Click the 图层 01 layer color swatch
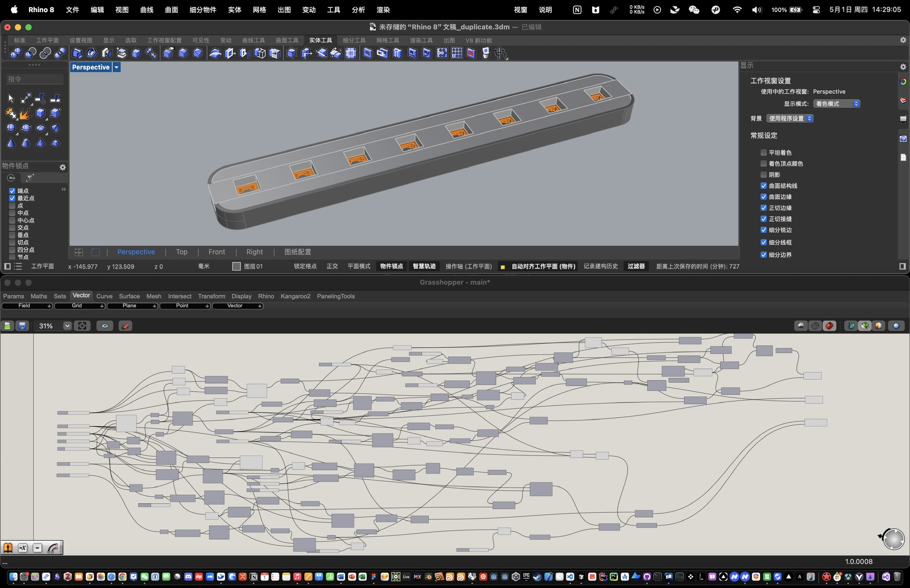Image resolution: width=910 pixels, height=588 pixels. tap(236, 266)
